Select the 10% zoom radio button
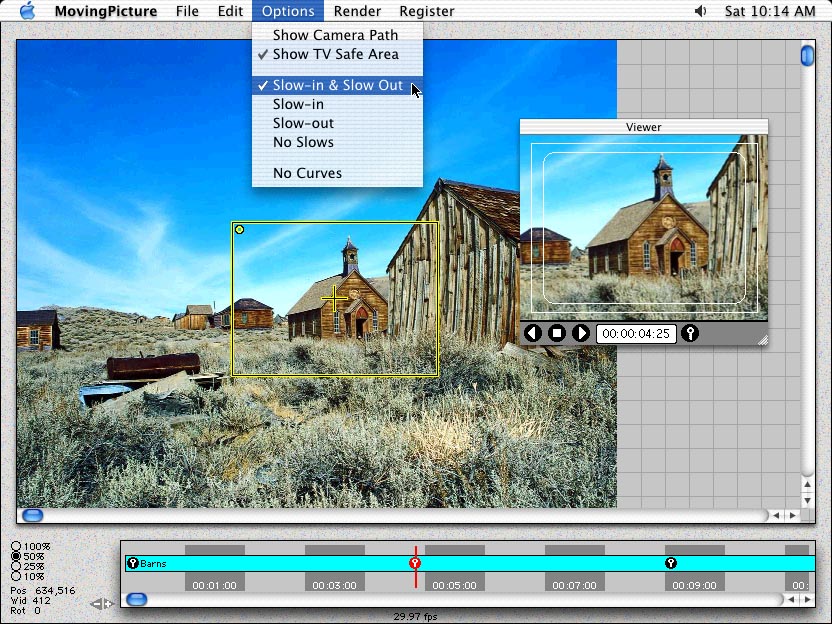Image resolution: width=832 pixels, height=624 pixels. (15, 576)
